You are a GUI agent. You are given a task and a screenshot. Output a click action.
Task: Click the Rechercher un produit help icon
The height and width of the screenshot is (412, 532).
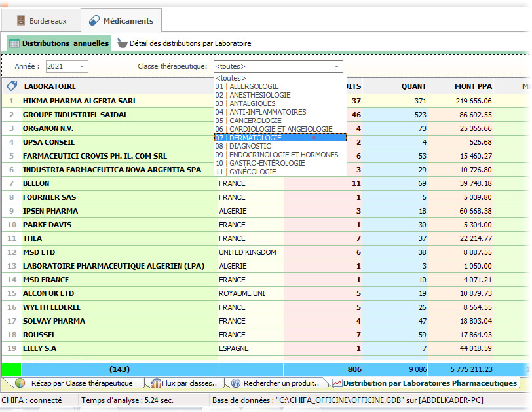[236, 383]
